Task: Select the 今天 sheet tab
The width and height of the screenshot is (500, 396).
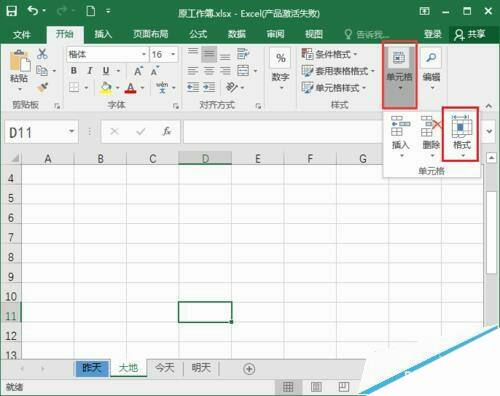Action: [165, 368]
